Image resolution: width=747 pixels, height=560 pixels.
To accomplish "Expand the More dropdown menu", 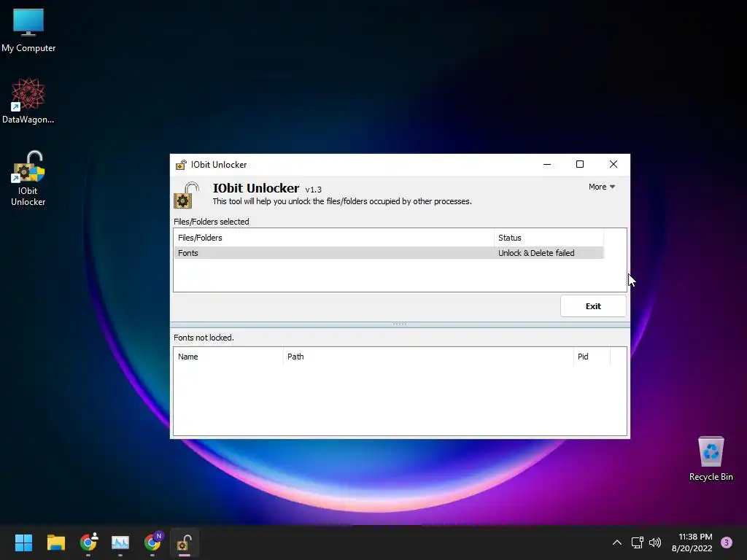I will 602,187.
